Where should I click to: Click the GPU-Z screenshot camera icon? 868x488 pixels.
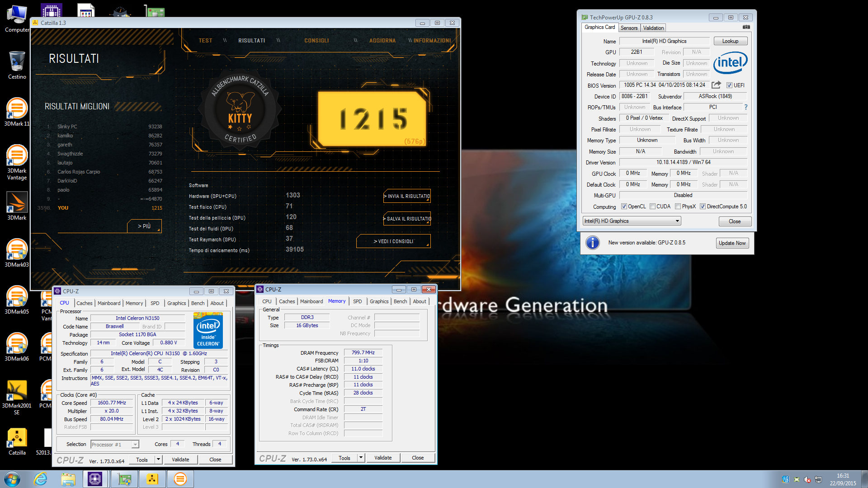click(746, 27)
